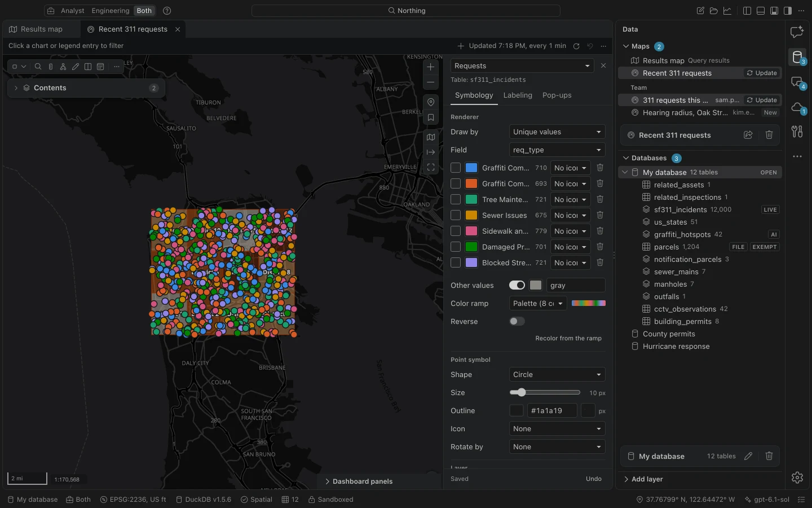Toggle fullscreen map view

coord(431,167)
